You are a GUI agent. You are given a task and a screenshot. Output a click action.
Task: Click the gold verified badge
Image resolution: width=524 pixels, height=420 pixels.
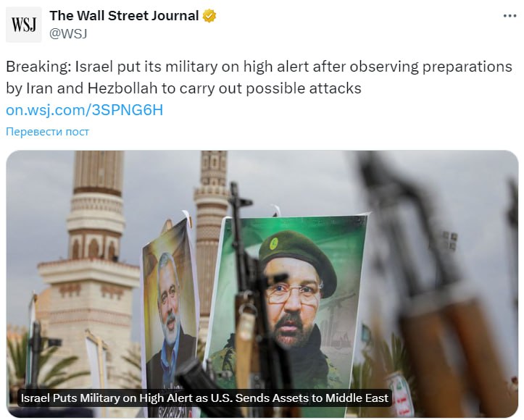[x=209, y=16]
